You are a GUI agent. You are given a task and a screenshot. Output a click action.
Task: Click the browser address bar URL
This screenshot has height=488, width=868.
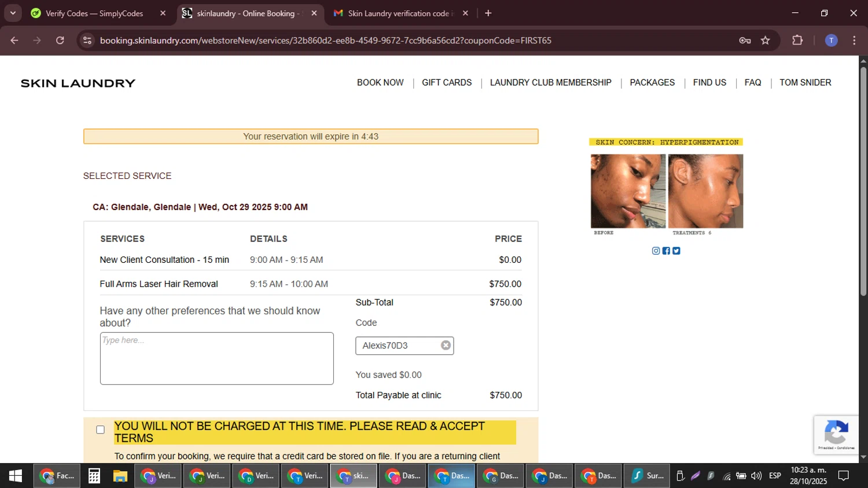pos(325,41)
